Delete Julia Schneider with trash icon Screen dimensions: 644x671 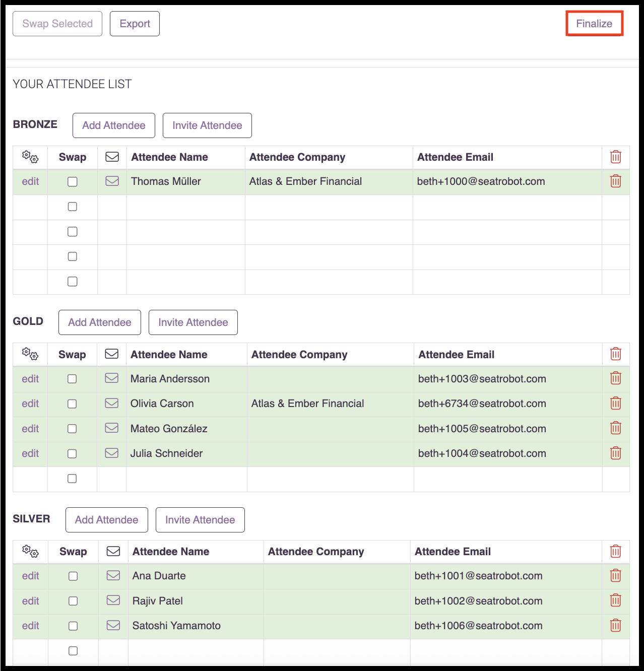616,453
